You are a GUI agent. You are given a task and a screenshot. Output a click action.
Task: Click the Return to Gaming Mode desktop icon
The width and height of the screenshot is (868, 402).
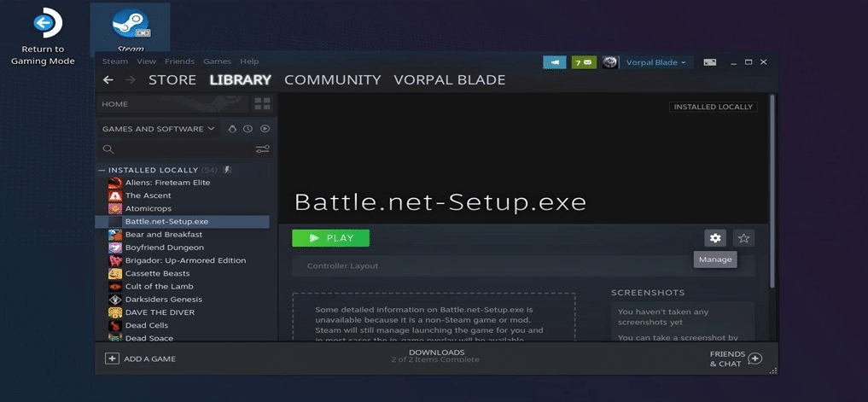44,37
